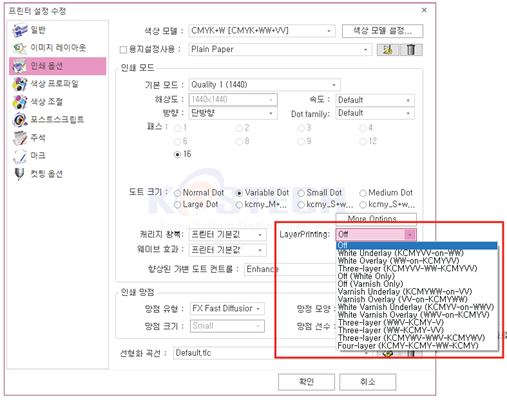The height and width of the screenshot is (402, 507).
Task: Choose White Varnish Underlay (KCMYV-on-WWV)
Action: click(417, 307)
